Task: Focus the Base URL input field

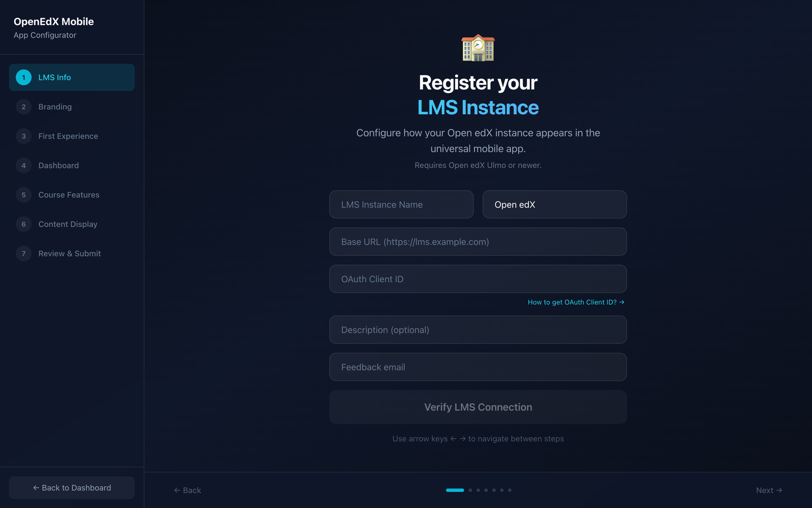Action: (478, 242)
